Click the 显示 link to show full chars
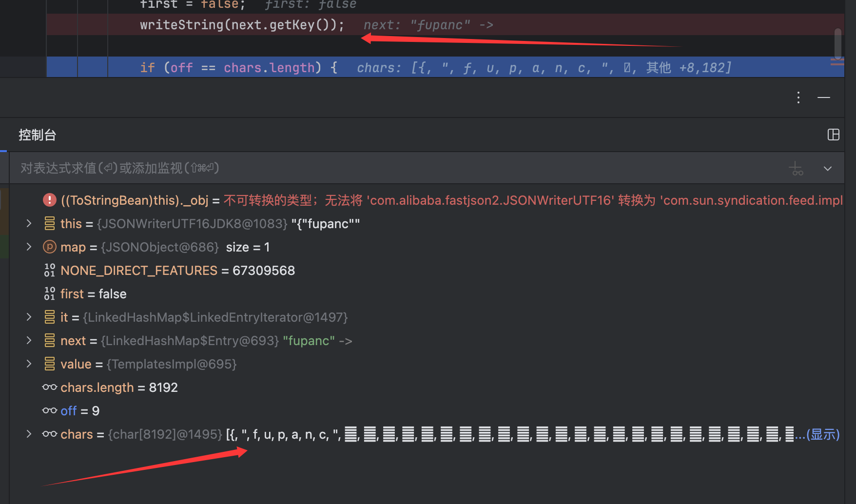Screen dimensions: 856x504 coord(823,434)
